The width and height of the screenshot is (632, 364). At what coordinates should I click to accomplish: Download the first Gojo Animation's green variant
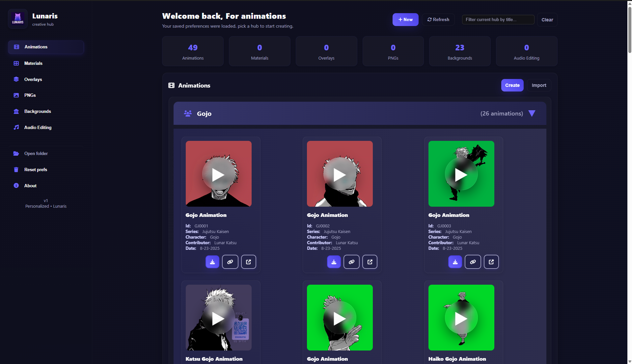click(455, 262)
